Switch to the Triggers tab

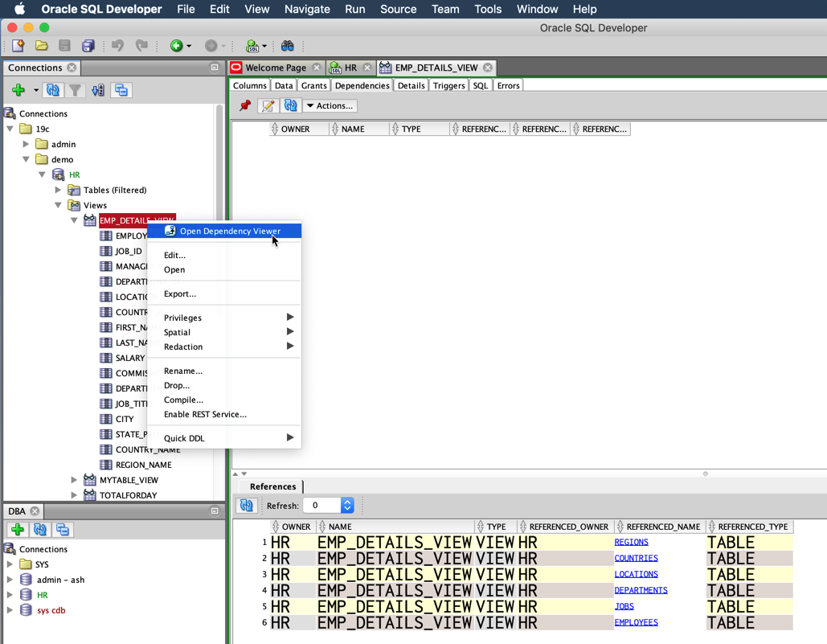point(448,85)
